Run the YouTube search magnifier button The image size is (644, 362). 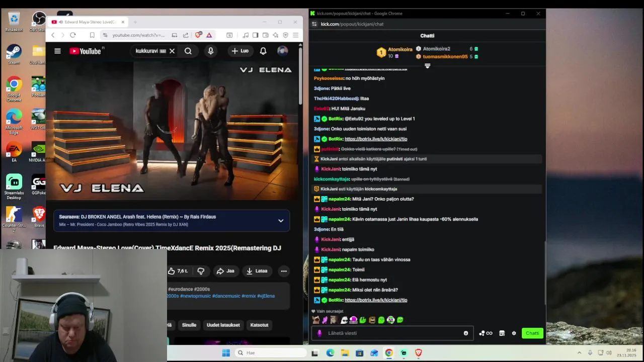pyautogui.click(x=188, y=51)
